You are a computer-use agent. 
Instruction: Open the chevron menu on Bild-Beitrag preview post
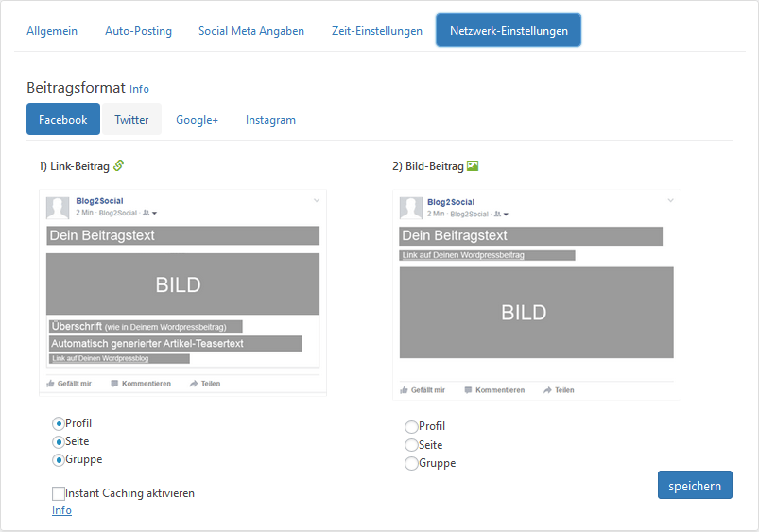[670, 200]
